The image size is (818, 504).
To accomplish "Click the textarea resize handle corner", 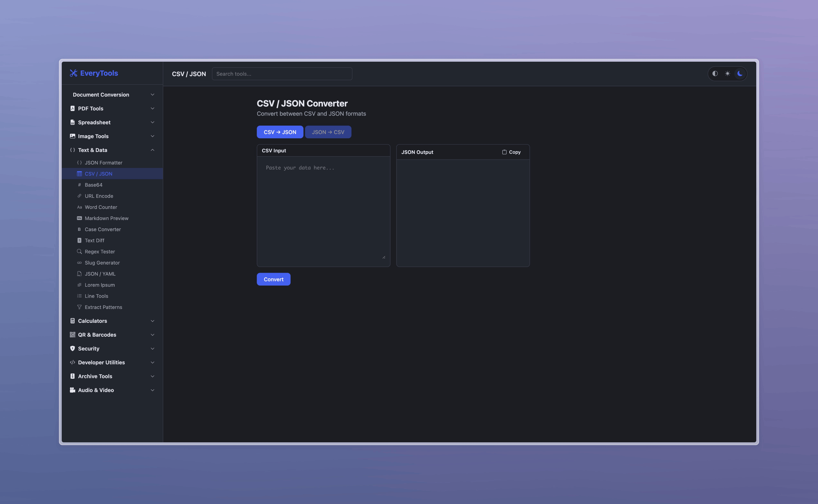I will click(x=384, y=257).
